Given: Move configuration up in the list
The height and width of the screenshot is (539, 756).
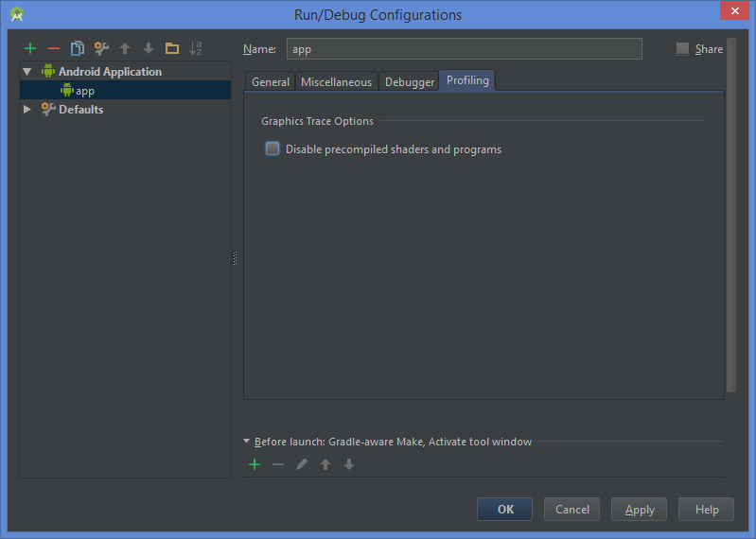Looking at the screenshot, I should 125,48.
